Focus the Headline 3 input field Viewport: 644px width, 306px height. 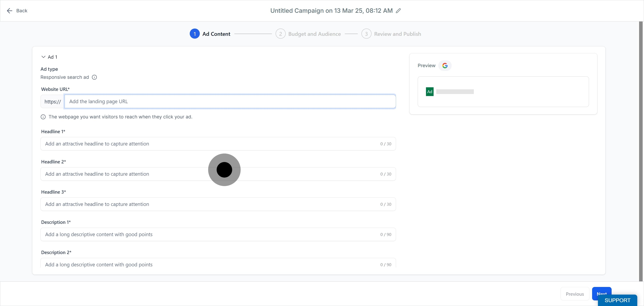(x=218, y=204)
